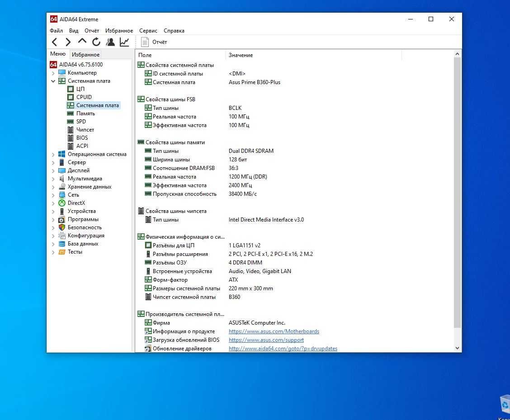The image size is (510, 420).
Task: Click the Сервер icon in tree
Action: (x=62, y=162)
